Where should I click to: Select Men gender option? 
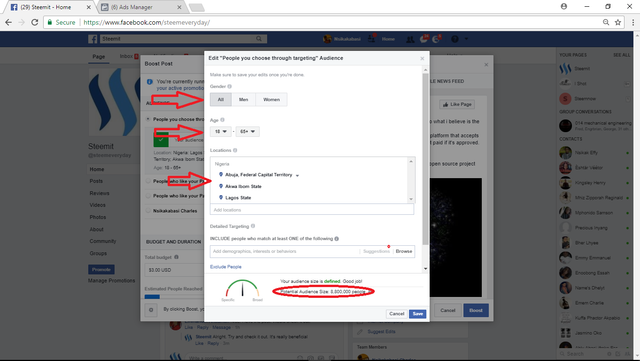(x=244, y=99)
